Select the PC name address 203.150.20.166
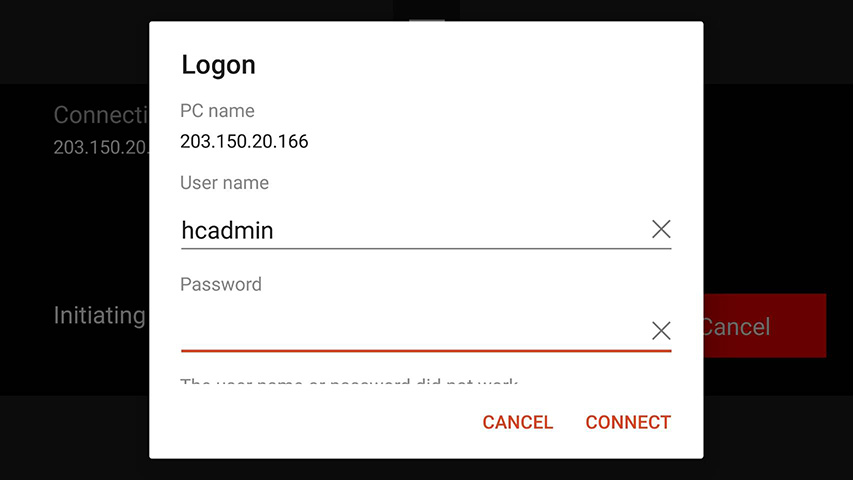 (x=244, y=141)
